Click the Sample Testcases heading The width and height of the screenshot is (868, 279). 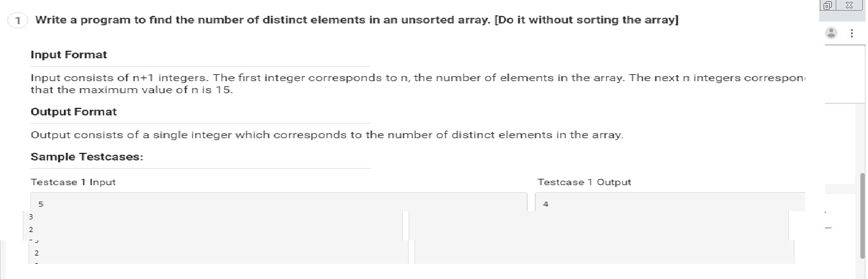pos(87,157)
